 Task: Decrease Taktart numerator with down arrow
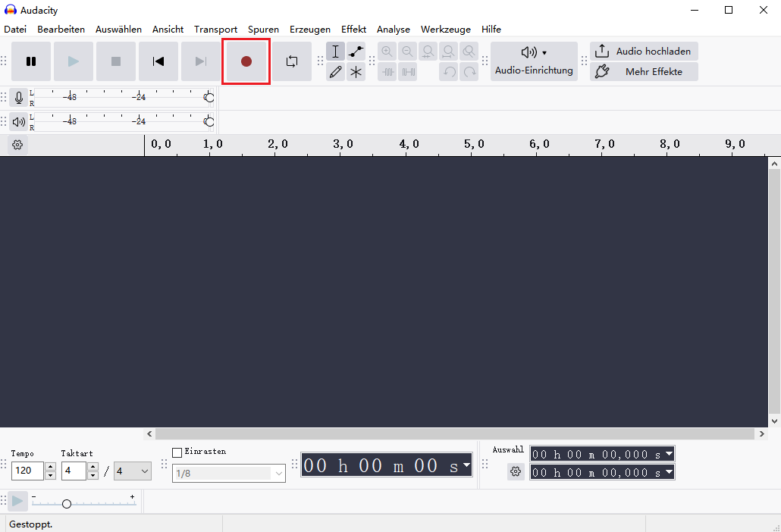93,475
